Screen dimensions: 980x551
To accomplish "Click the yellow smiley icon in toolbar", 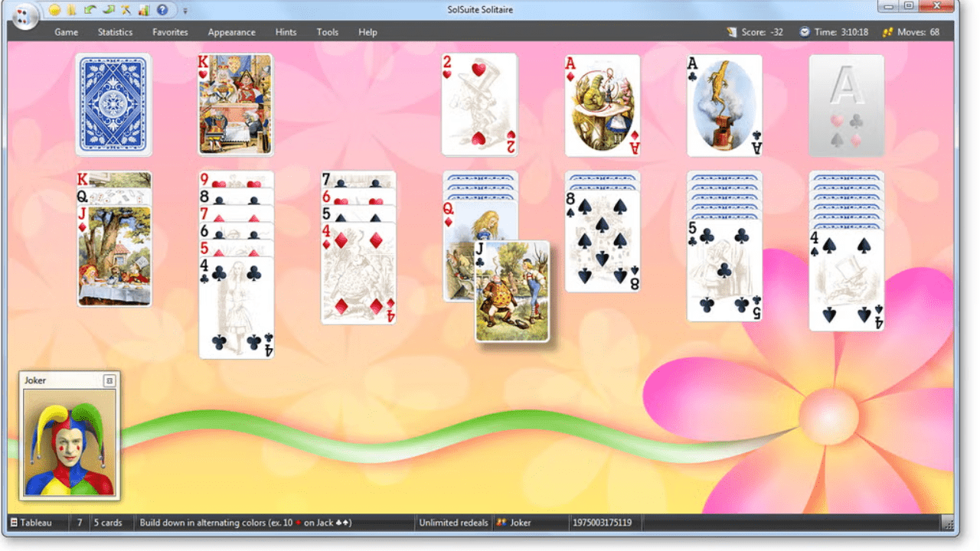I will pyautogui.click(x=54, y=10).
